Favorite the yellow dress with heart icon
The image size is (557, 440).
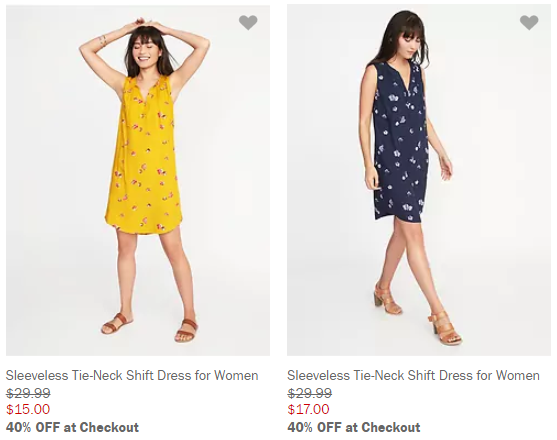pyautogui.click(x=248, y=23)
